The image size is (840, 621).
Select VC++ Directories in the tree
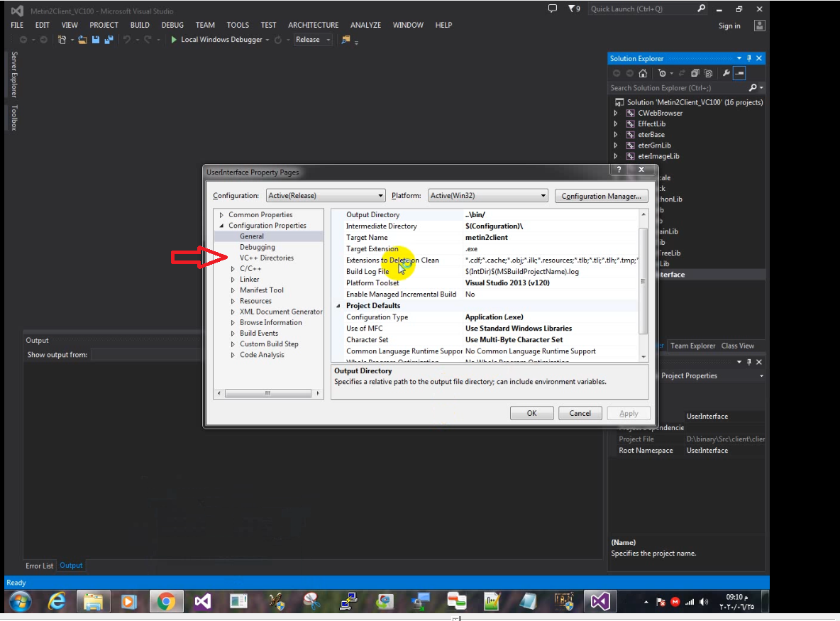click(267, 258)
